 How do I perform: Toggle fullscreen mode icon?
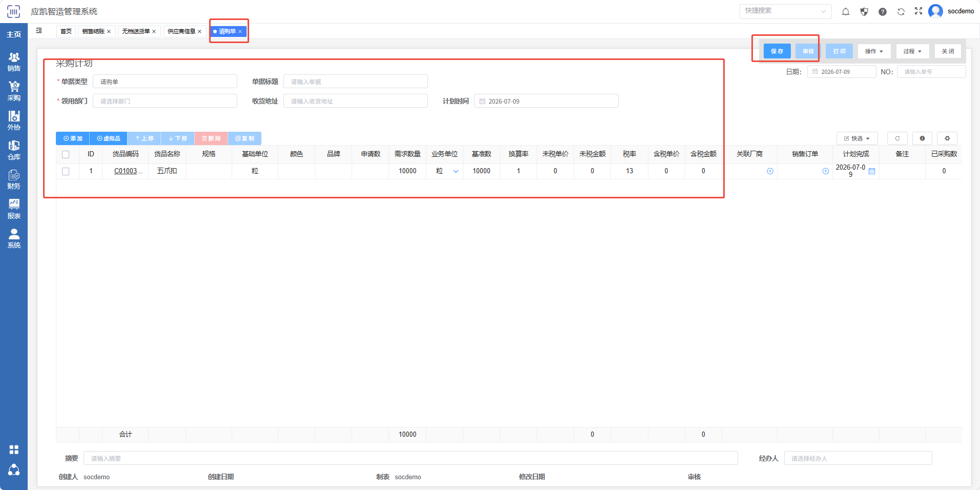[x=918, y=11]
